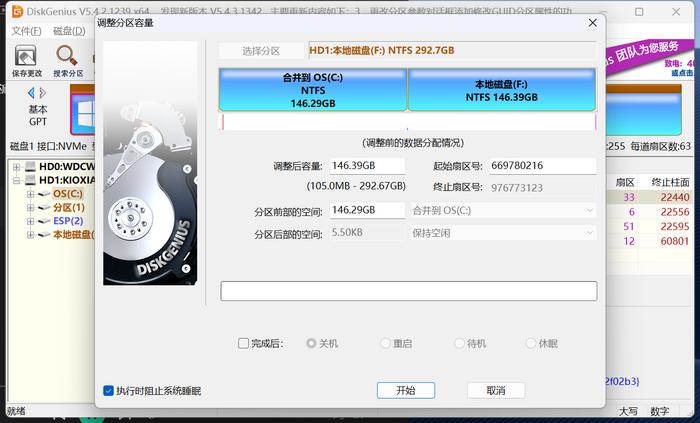Expand the ESP(2) tree node
This screenshot has width=700, height=423.
coord(30,221)
